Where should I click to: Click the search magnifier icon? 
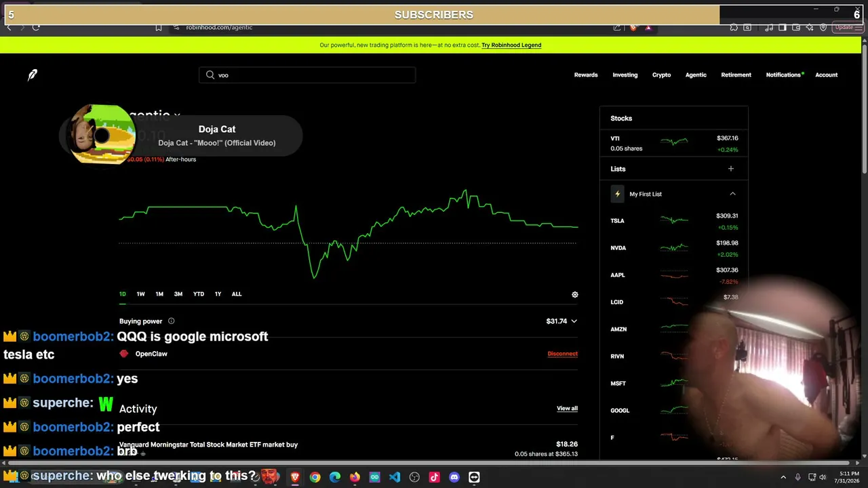coord(210,75)
